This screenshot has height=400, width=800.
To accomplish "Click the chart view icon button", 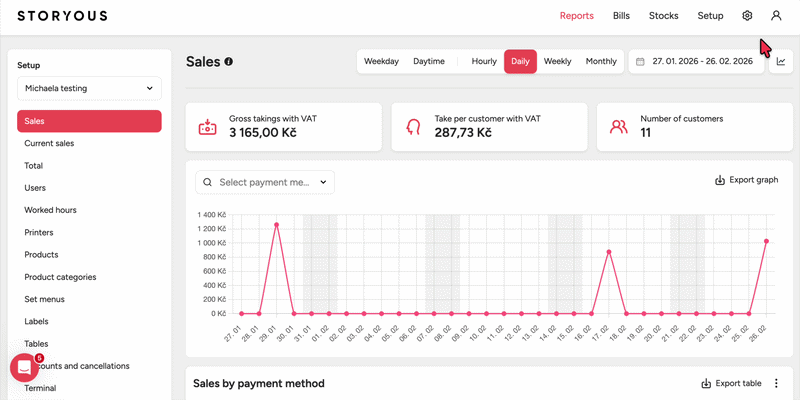I will pyautogui.click(x=780, y=62).
